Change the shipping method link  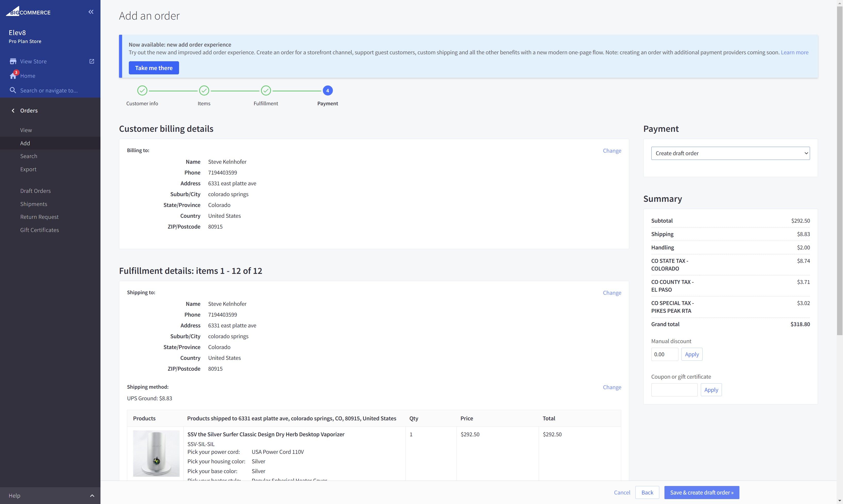[612, 387]
